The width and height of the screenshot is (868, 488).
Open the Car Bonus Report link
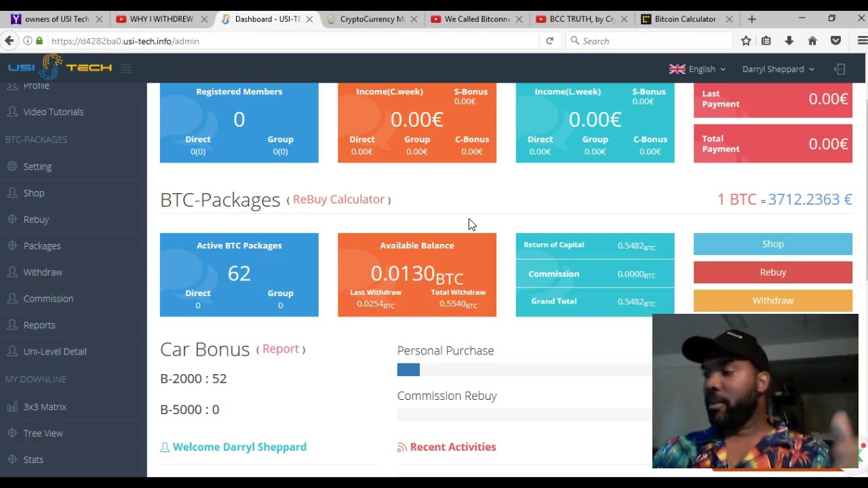(x=281, y=349)
